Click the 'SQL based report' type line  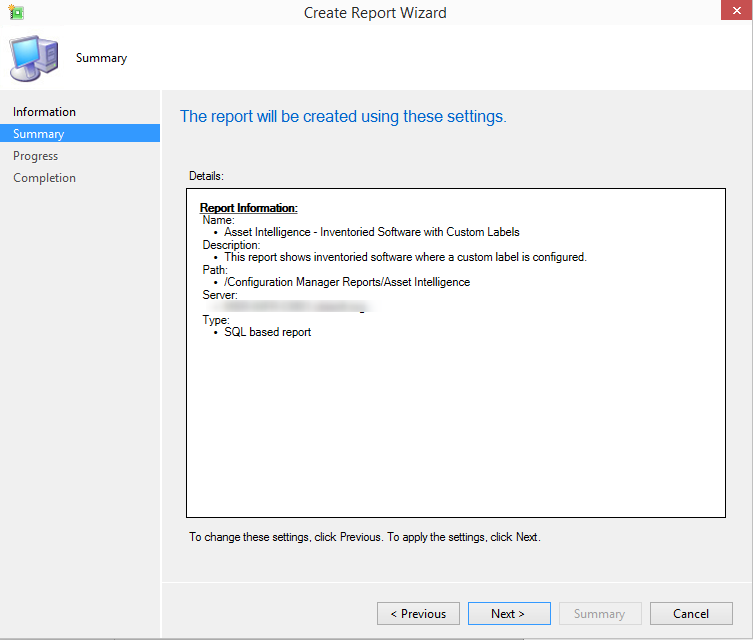(267, 332)
